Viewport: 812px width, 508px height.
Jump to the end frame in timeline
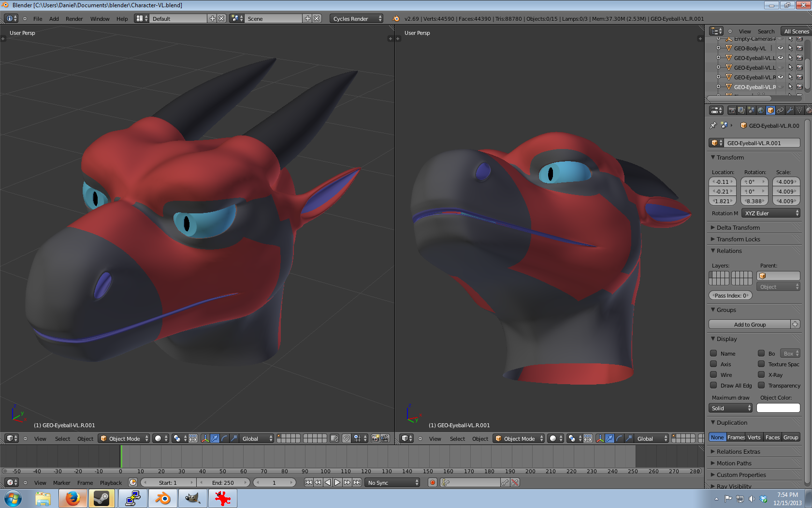[357, 482]
